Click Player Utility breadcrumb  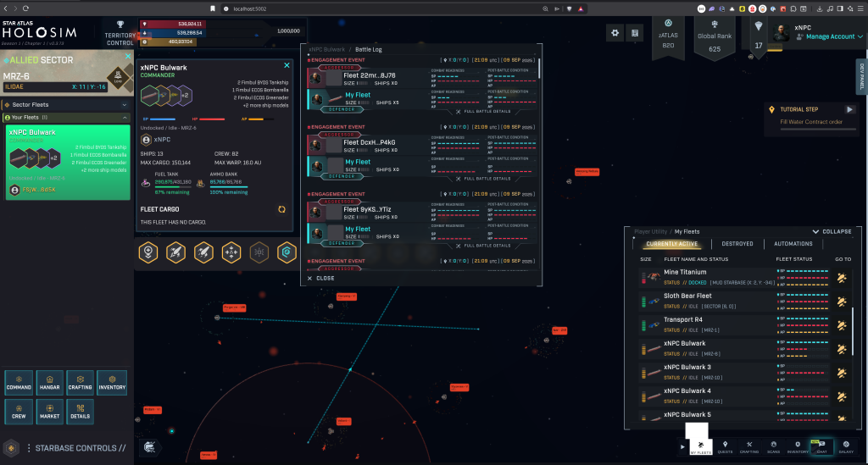click(650, 232)
